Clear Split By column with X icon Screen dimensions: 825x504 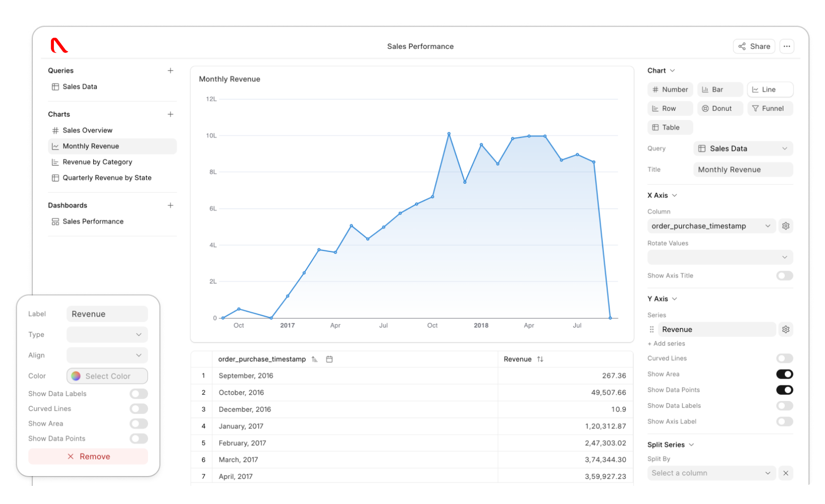point(786,473)
